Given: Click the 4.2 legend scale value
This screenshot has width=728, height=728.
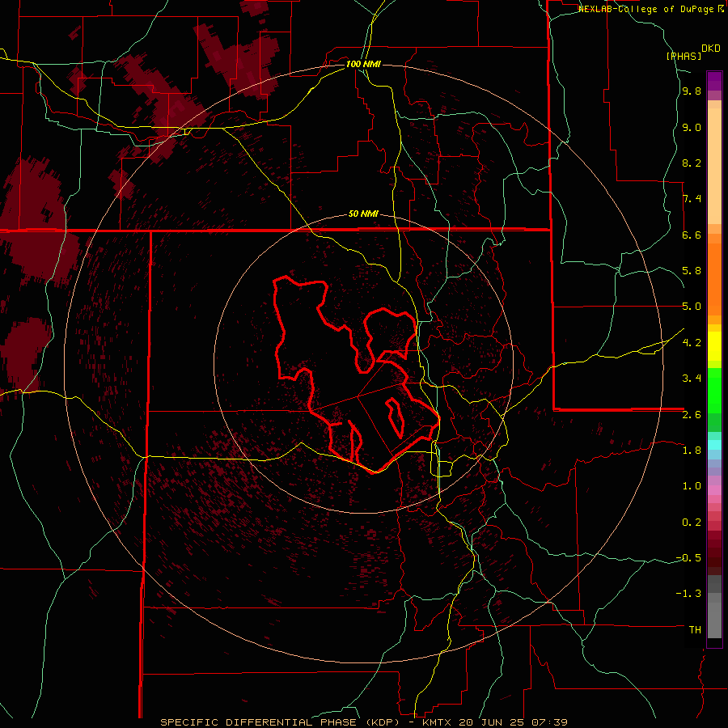Looking at the screenshot, I should (692, 343).
